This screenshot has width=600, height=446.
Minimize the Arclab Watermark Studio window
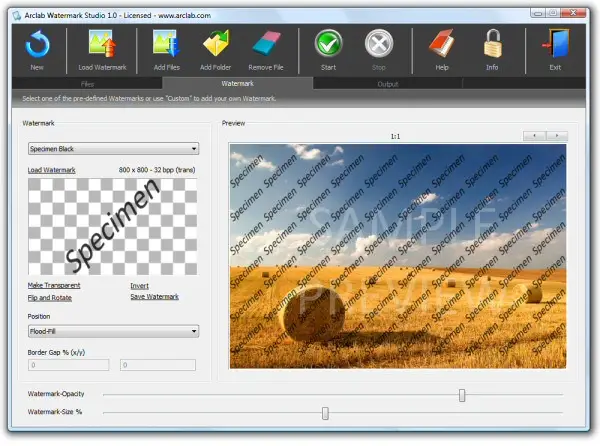(538, 13)
